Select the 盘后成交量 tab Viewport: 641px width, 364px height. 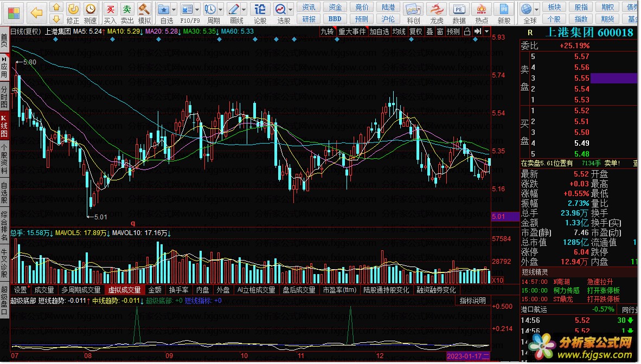click(x=299, y=290)
